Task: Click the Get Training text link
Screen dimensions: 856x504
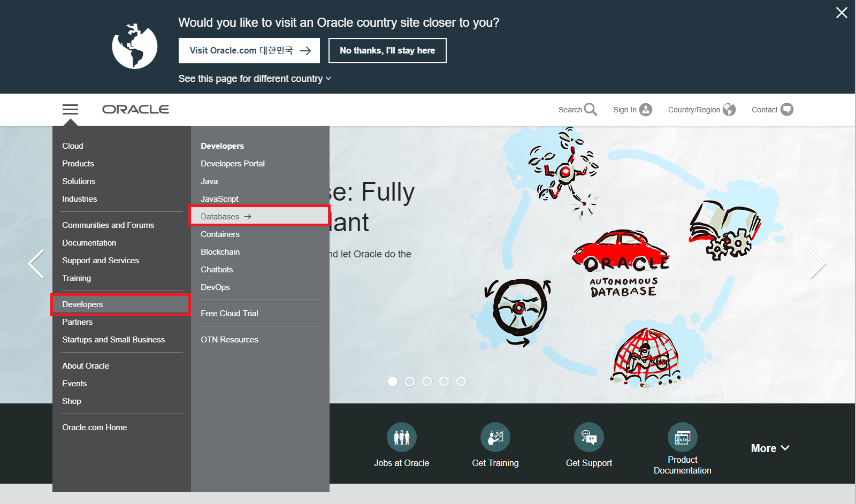Action: (x=495, y=463)
